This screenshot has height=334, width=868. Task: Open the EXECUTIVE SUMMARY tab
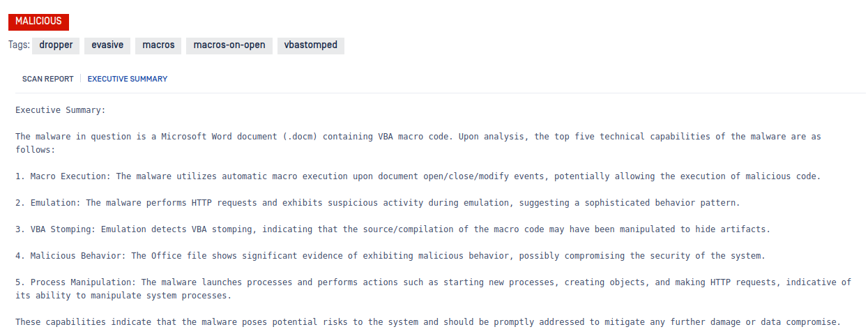point(128,79)
